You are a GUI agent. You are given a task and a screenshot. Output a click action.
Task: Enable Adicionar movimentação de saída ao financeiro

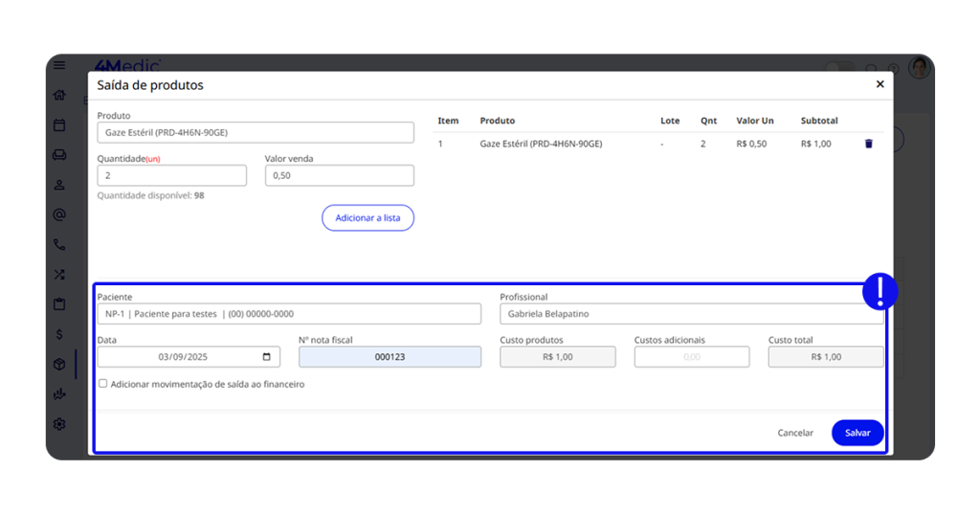coord(103,384)
